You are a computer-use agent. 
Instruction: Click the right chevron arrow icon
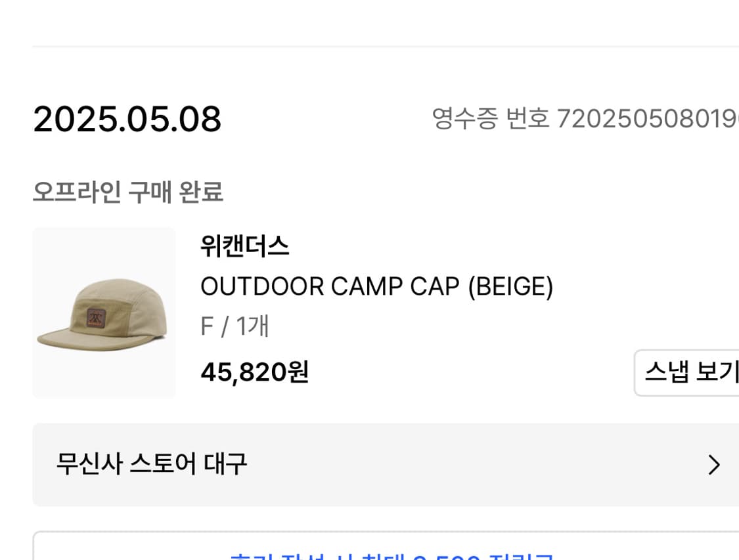click(713, 465)
